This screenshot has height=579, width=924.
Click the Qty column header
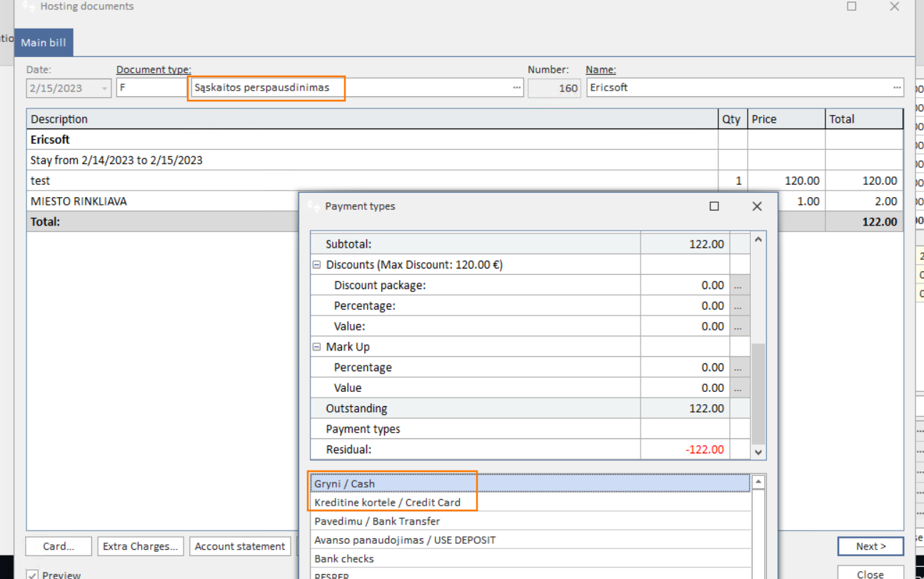click(732, 119)
